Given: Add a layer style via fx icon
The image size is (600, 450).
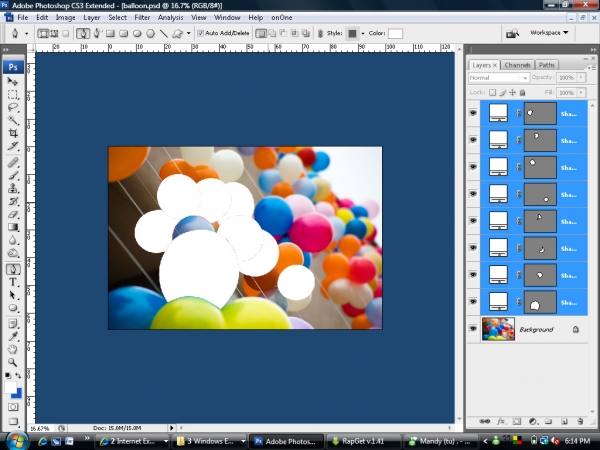Looking at the screenshot, I should point(501,422).
